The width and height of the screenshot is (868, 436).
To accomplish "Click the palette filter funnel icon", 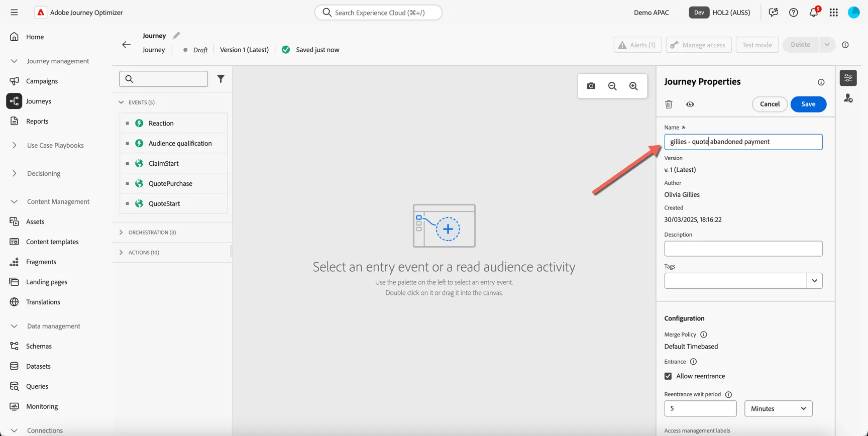I will (221, 79).
